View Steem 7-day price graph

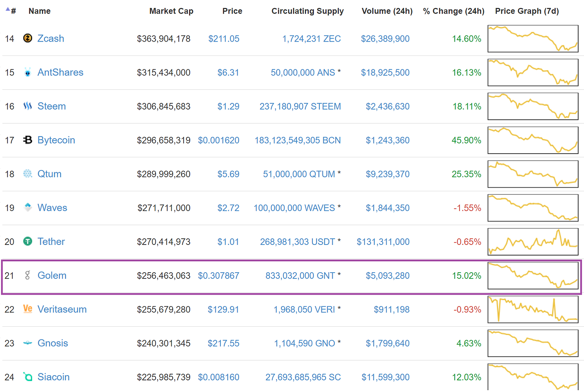coord(533,106)
